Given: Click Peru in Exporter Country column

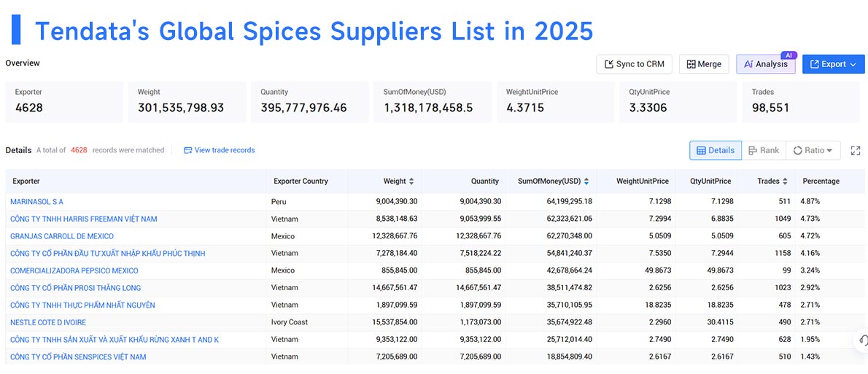Looking at the screenshot, I should [279, 202].
